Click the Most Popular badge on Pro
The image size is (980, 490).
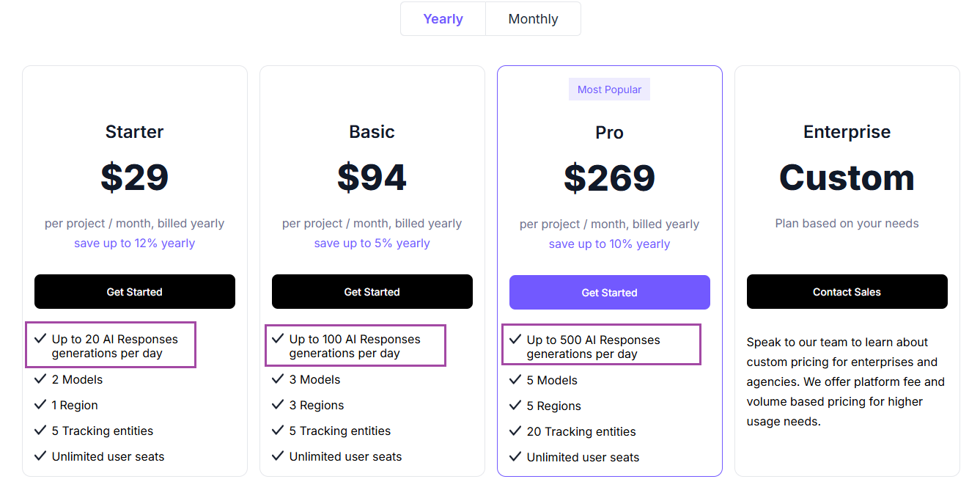click(609, 89)
